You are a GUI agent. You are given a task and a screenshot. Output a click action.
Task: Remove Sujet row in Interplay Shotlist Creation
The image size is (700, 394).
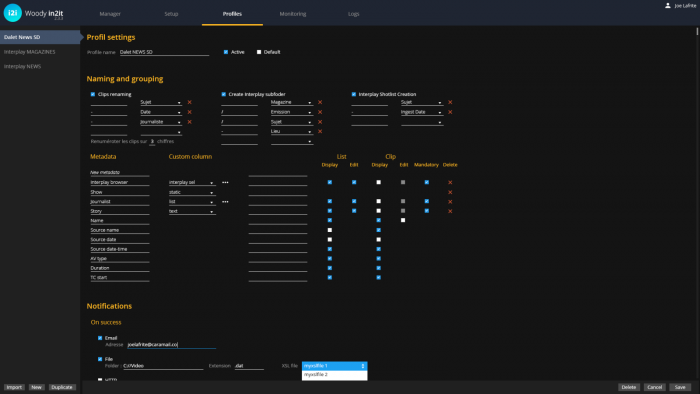pyautogui.click(x=450, y=102)
